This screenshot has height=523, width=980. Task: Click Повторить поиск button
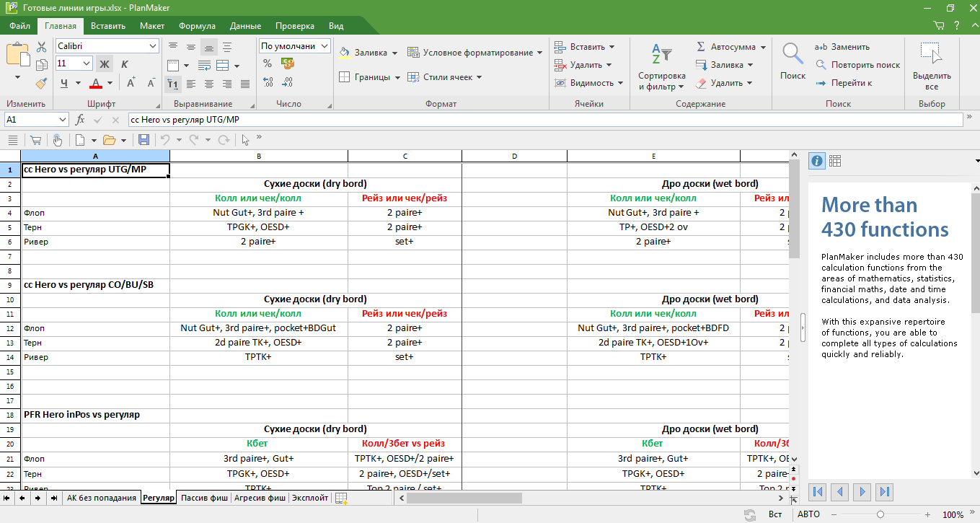click(x=858, y=65)
